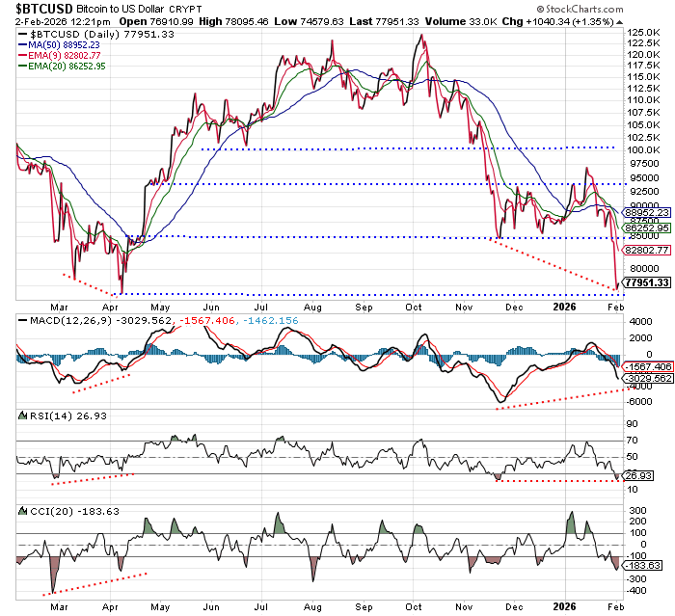Image resolution: width=675 pixels, height=616 pixels.
Task: Select the red EMA(9) legend entry
Action: coord(67,55)
